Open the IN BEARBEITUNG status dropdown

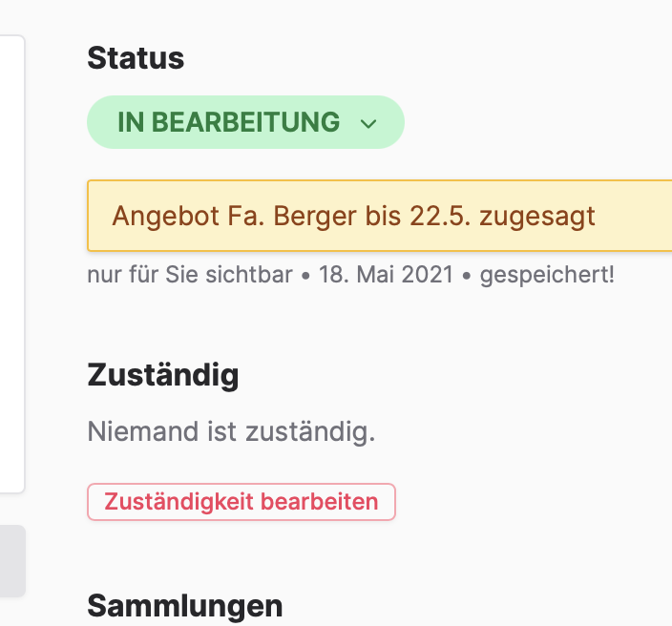pyautogui.click(x=245, y=122)
